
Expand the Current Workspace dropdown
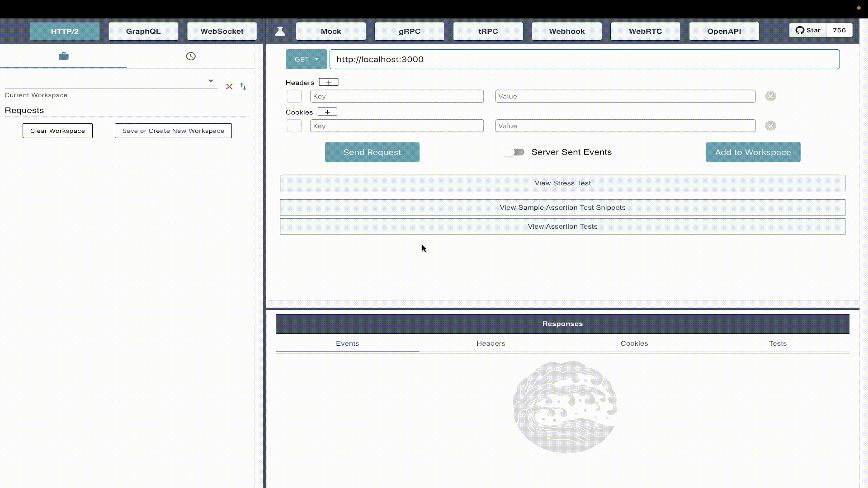coord(211,82)
